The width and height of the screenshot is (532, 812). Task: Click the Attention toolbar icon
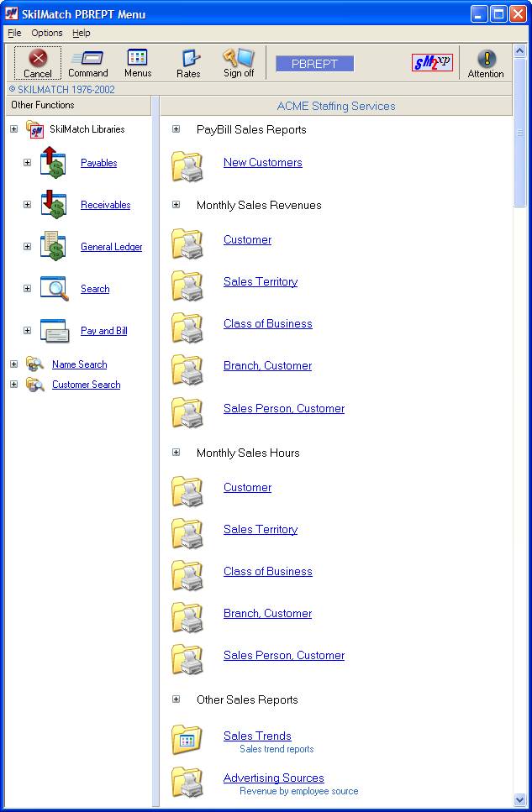(x=487, y=58)
